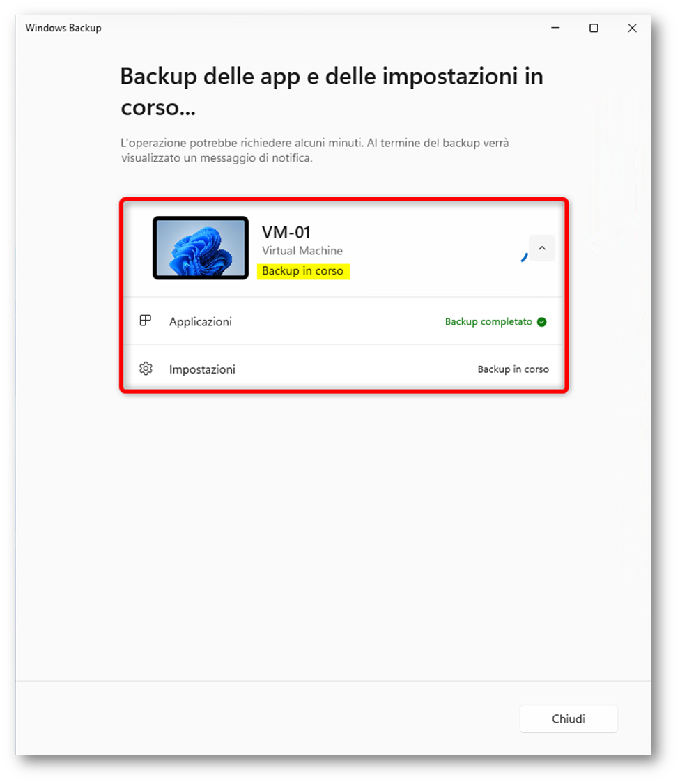
Task: Select the Impostazioni row label
Action: click(x=202, y=369)
